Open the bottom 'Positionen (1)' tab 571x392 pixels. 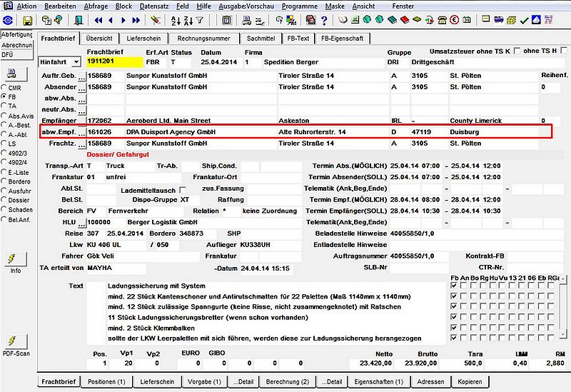coord(106,382)
